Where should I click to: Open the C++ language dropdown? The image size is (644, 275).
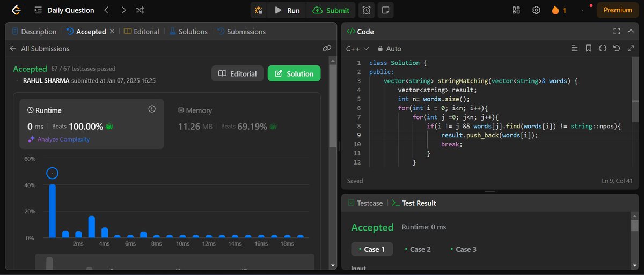click(357, 48)
